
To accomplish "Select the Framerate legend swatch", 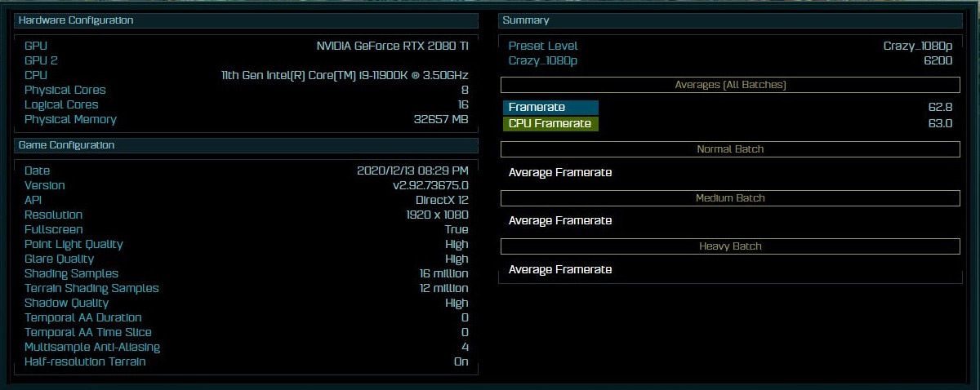I will click(550, 108).
